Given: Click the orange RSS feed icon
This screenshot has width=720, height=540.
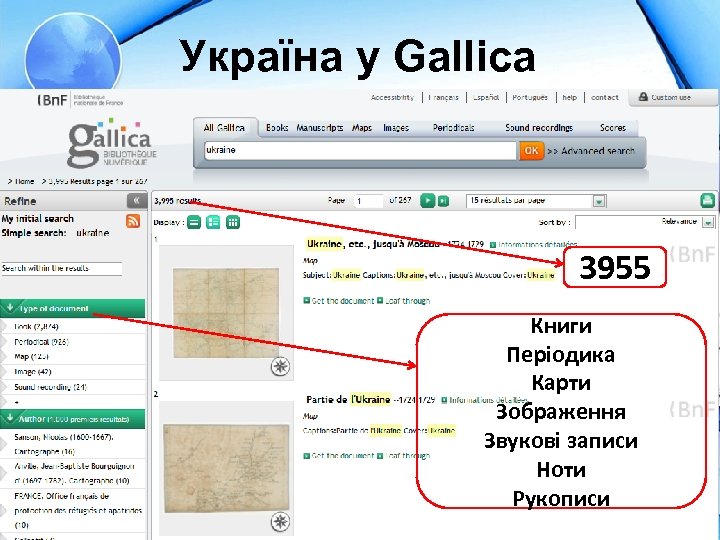Looking at the screenshot, I should pos(133,221).
